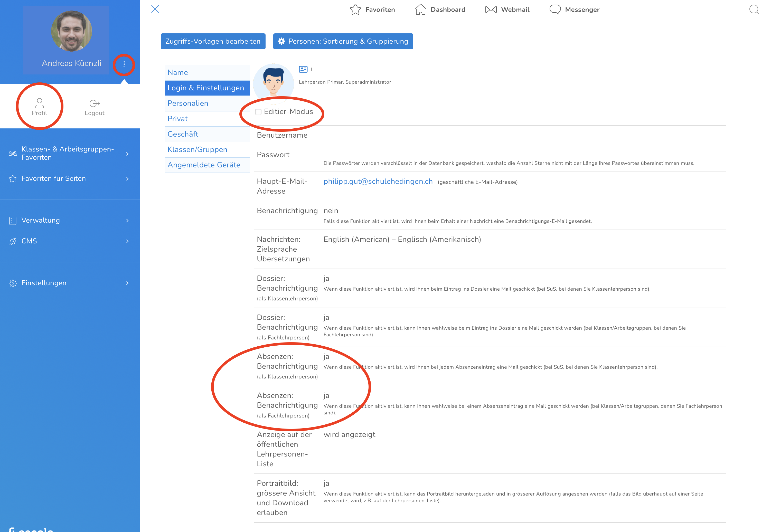This screenshot has width=771, height=532.
Task: Open Messenger speech bubble icon
Action: 555,9
